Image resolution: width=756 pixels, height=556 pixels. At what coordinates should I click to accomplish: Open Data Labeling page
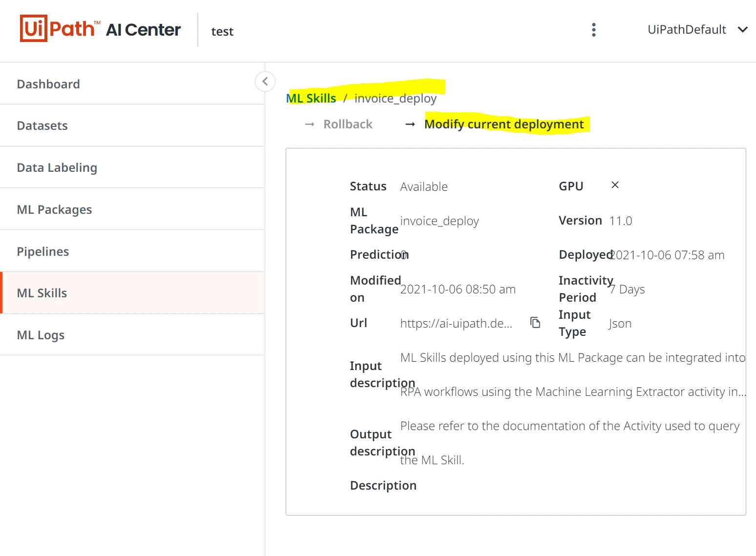[x=132, y=167]
